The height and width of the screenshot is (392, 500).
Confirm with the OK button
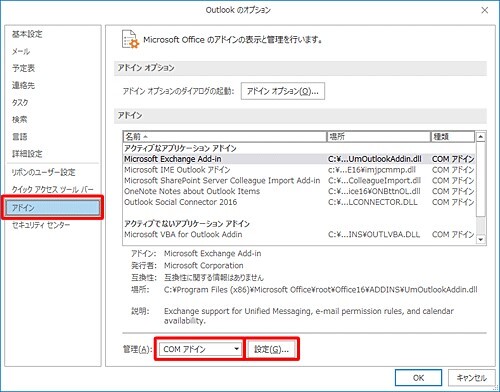coord(418,378)
